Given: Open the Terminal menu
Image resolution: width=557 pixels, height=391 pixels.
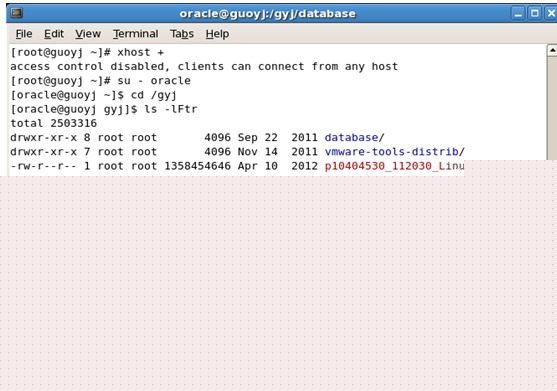Looking at the screenshot, I should point(136,34).
